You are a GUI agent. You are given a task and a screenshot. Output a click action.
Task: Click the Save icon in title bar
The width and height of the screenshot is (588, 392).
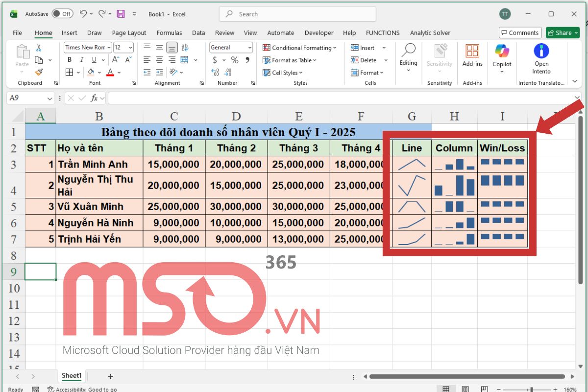tap(121, 14)
